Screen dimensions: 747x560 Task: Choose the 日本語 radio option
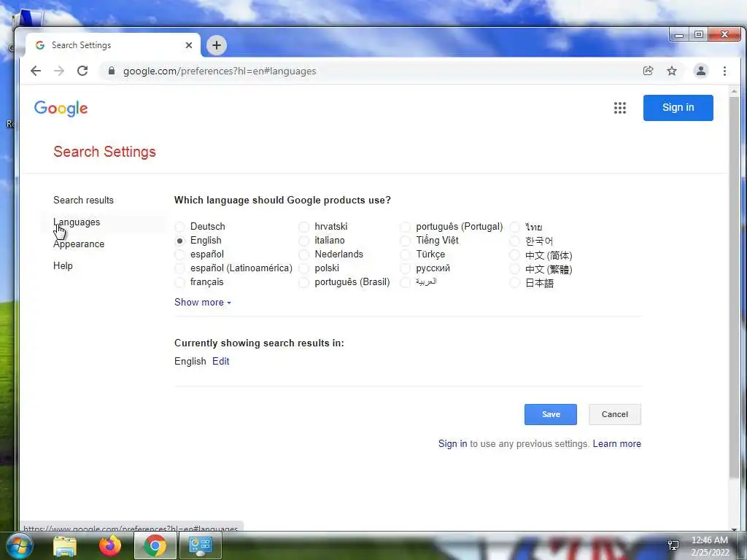515,282
